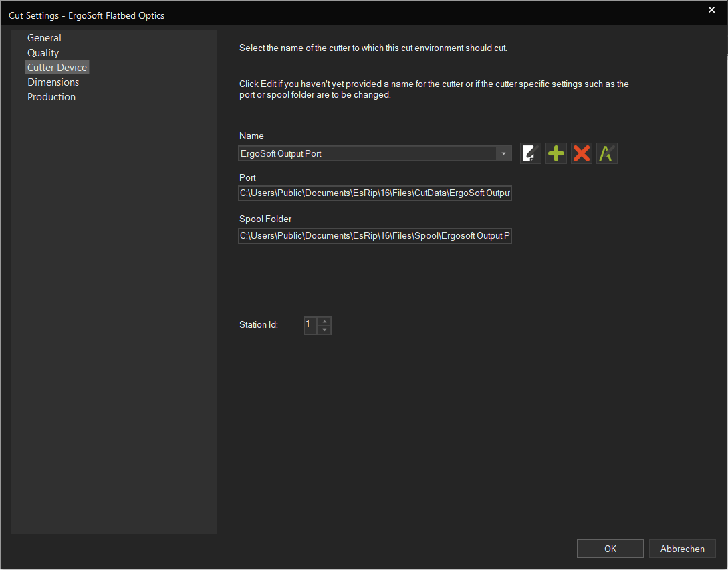Delete cutter using red X icon
The image size is (728, 570).
582,153
